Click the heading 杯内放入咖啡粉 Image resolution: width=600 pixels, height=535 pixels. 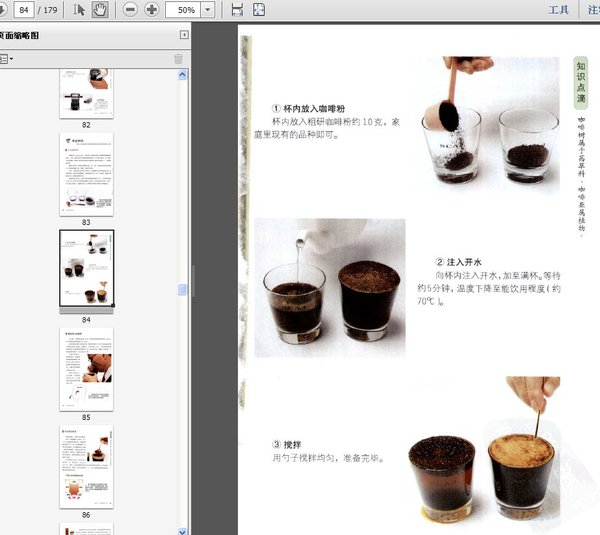tap(314, 109)
